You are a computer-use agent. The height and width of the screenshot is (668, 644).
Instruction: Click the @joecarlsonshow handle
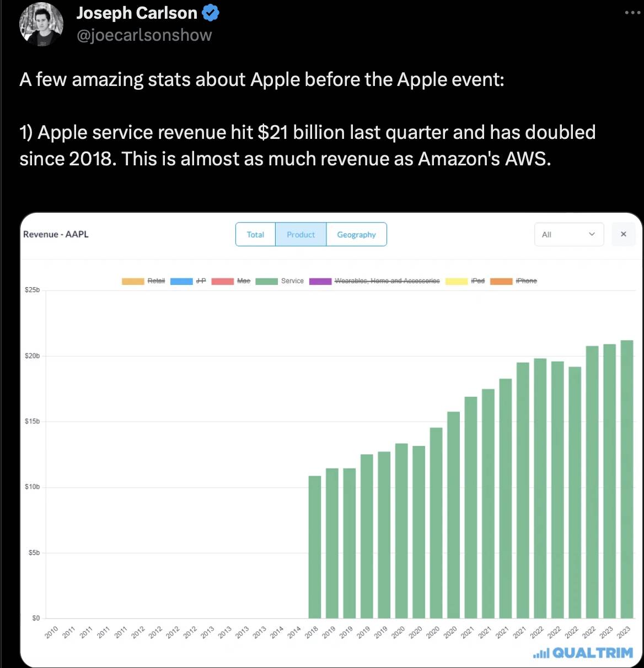click(x=144, y=35)
